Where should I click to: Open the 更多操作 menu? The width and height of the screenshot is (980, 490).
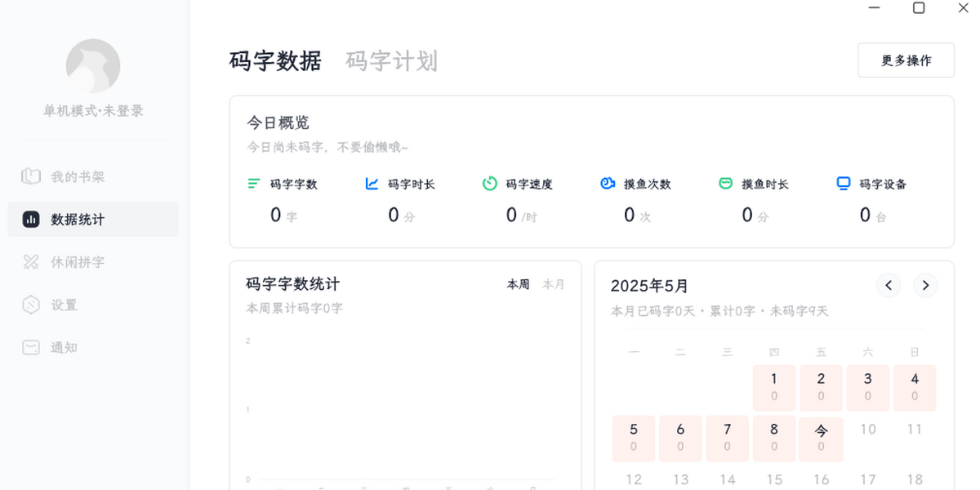pos(906,60)
